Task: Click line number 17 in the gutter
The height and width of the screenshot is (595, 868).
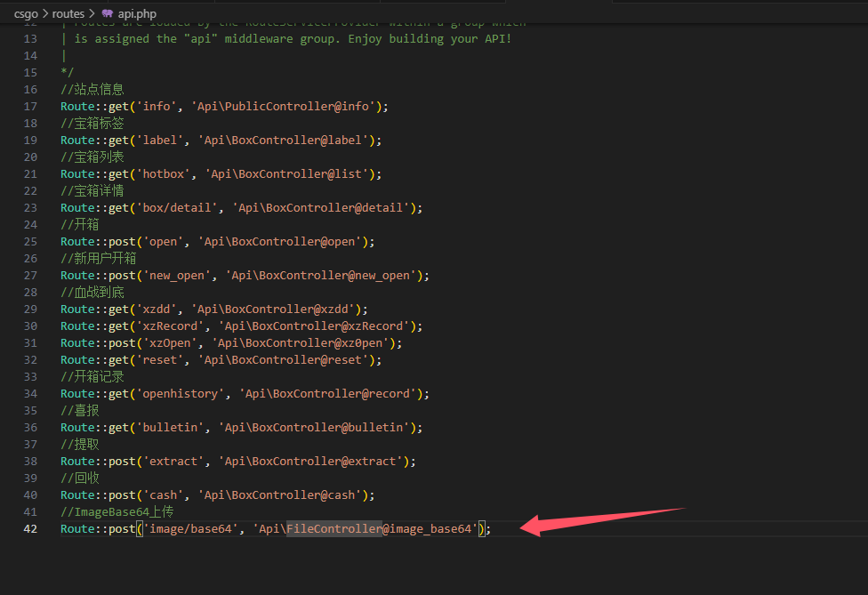Action: [x=30, y=106]
